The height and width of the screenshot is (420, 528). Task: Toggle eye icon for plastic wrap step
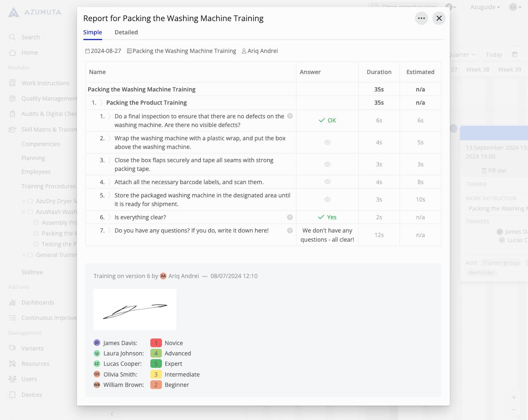coord(327,142)
